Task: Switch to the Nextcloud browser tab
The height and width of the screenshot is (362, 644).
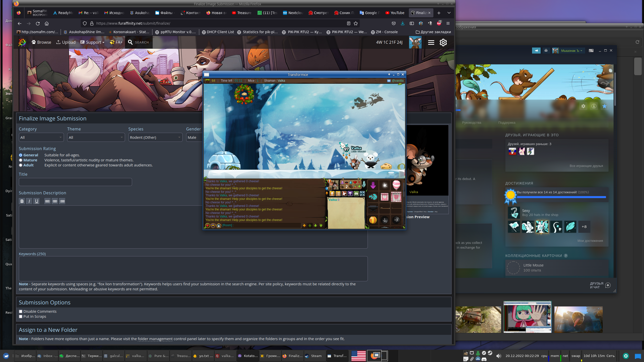Action: point(293,13)
